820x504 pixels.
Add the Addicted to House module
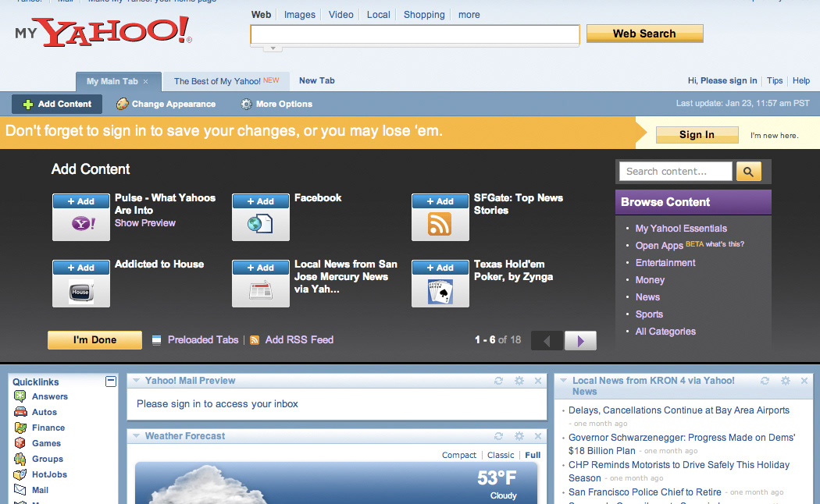tap(81, 268)
